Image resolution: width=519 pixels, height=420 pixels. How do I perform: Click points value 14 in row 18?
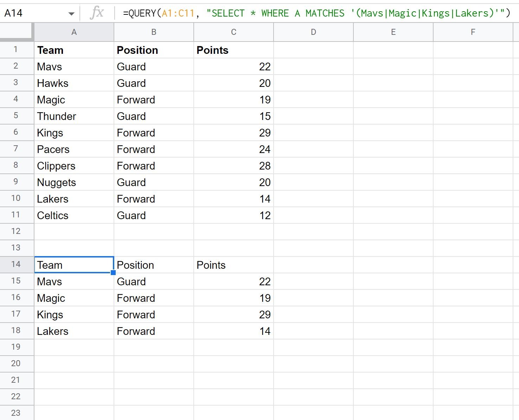pyautogui.click(x=233, y=331)
